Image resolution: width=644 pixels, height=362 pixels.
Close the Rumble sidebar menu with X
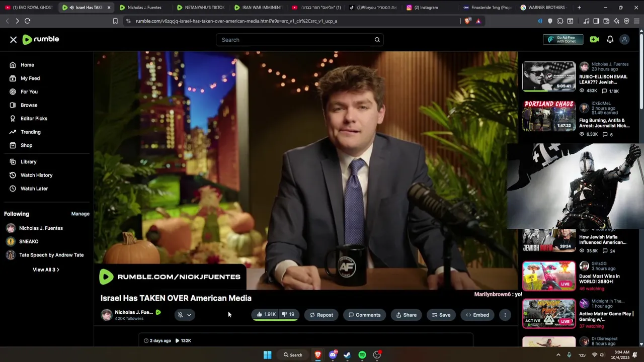14,40
